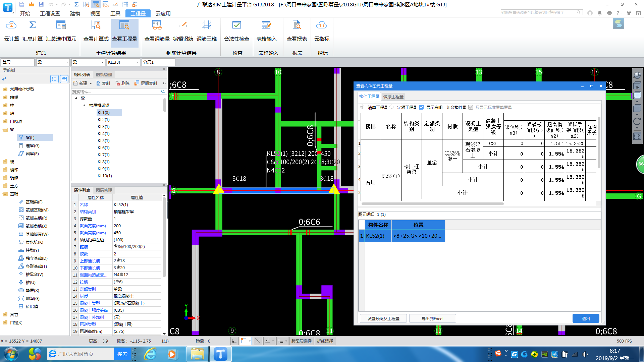Select the 清单工程量 radio button
Viewport: 644px width, 362px height.
click(362, 107)
